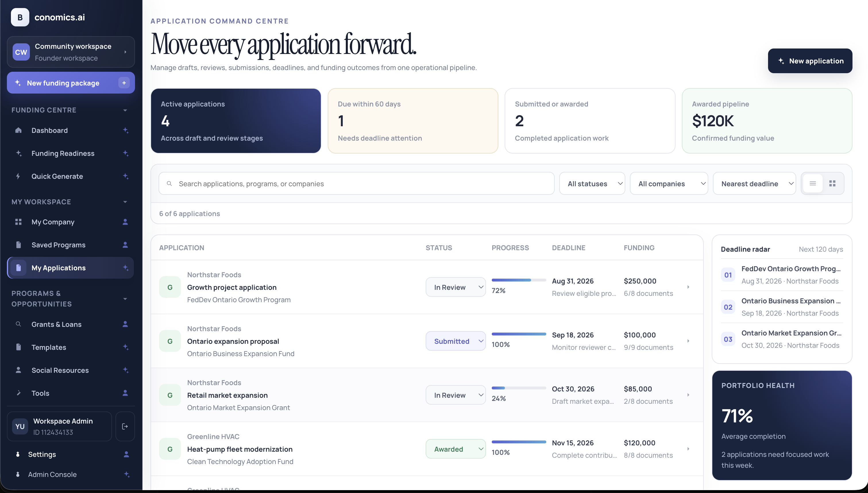
Task: Click the G avatar for Heat-pump fleet modernization
Action: pos(170,449)
